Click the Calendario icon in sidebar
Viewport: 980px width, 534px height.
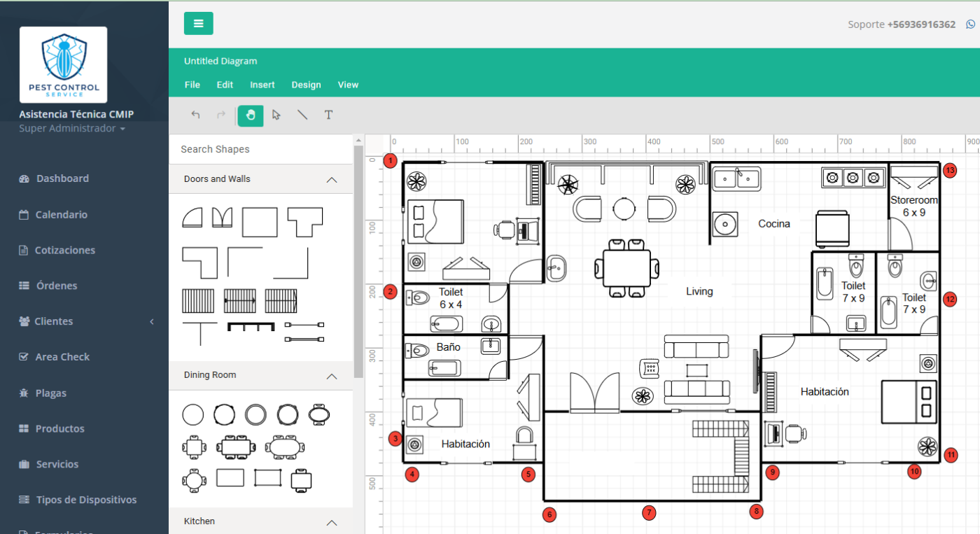[24, 214]
